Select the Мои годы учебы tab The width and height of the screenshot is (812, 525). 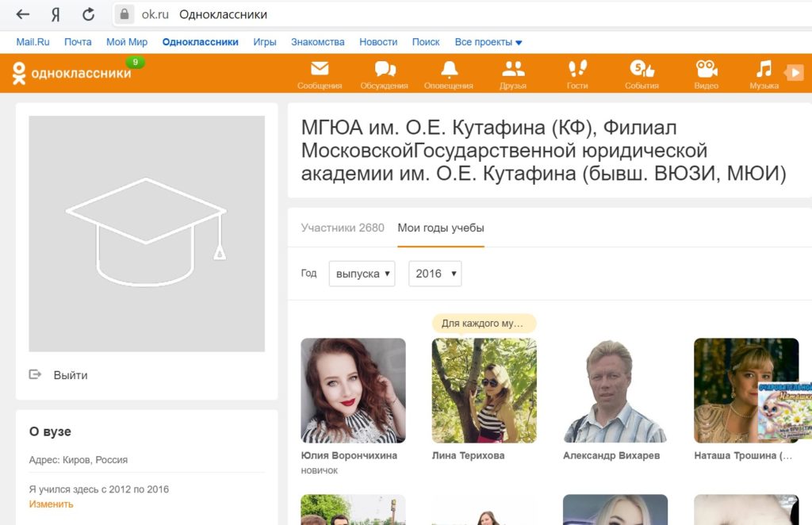point(441,228)
